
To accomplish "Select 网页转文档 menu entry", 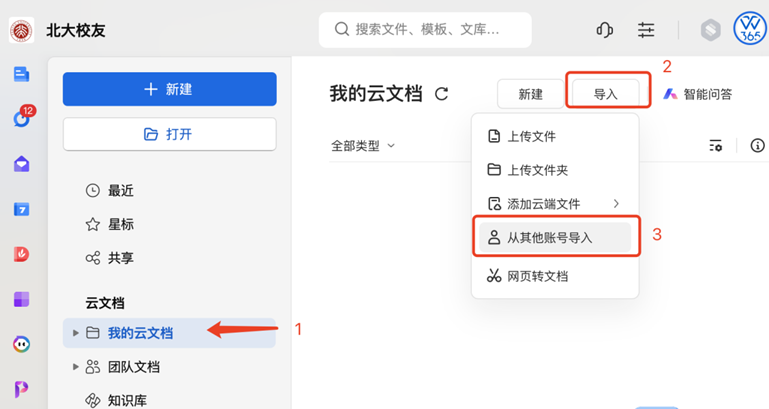I will click(555, 276).
